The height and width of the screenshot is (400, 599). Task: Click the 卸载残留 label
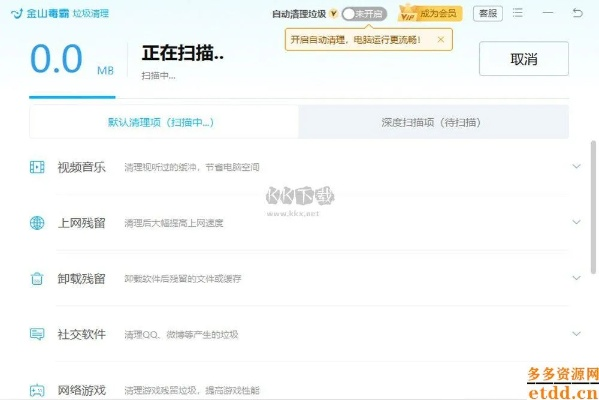click(x=81, y=279)
